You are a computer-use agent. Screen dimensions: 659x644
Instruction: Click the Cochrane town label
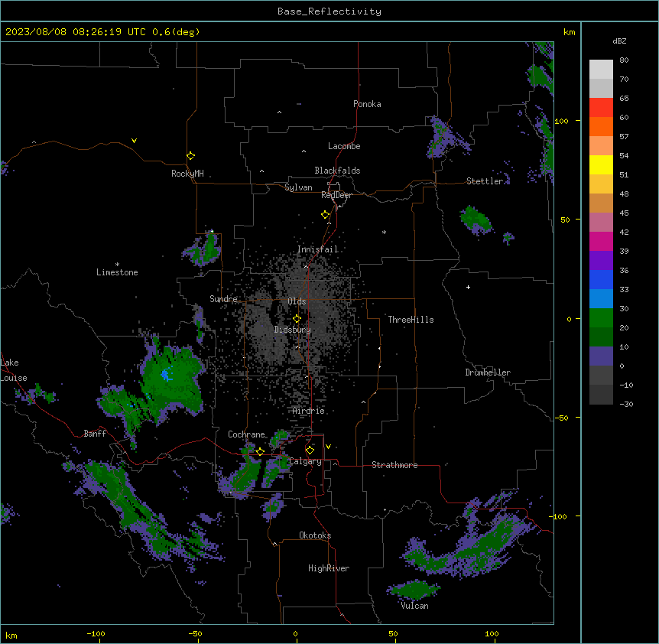coord(246,434)
